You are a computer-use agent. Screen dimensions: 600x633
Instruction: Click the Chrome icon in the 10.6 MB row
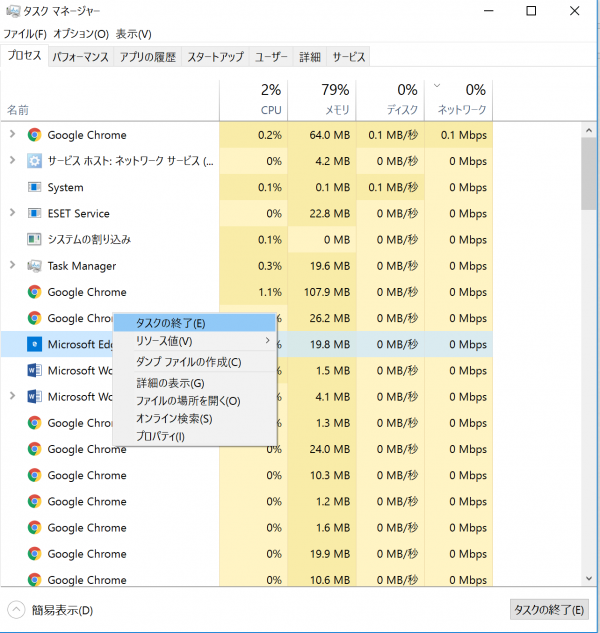pyautogui.click(x=34, y=580)
